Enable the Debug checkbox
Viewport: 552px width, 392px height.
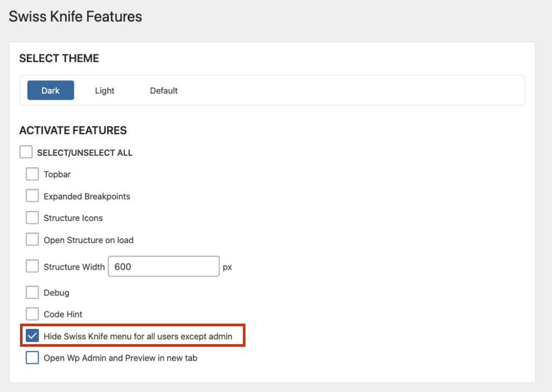pos(32,292)
